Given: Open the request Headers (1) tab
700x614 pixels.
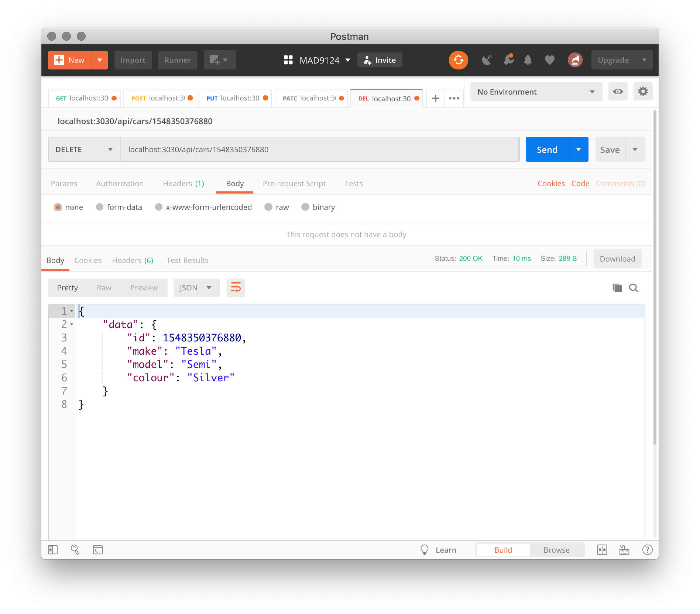Looking at the screenshot, I should 183,184.
